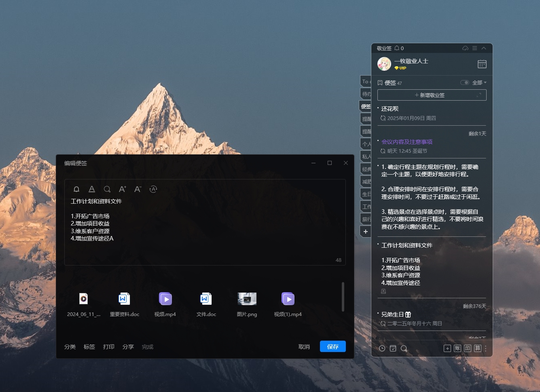Click the notification bell next to 敬业签 title
Screen dimensions: 540x392
coord(397,48)
